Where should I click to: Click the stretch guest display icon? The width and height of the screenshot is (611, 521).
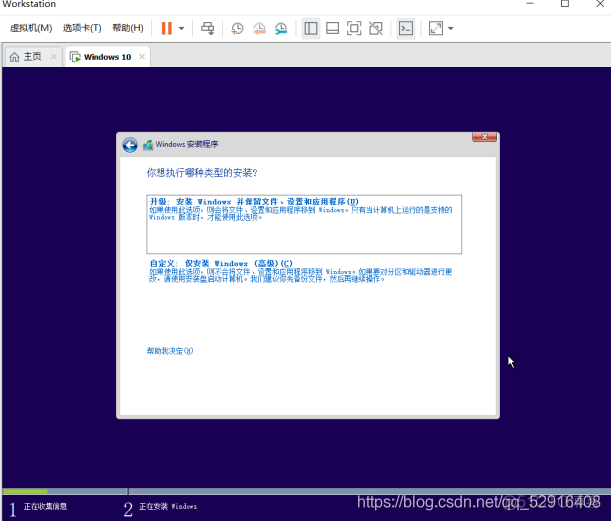pos(435,28)
